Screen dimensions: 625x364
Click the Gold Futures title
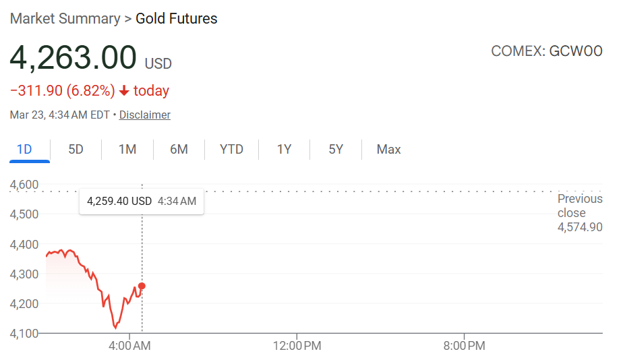[177, 19]
